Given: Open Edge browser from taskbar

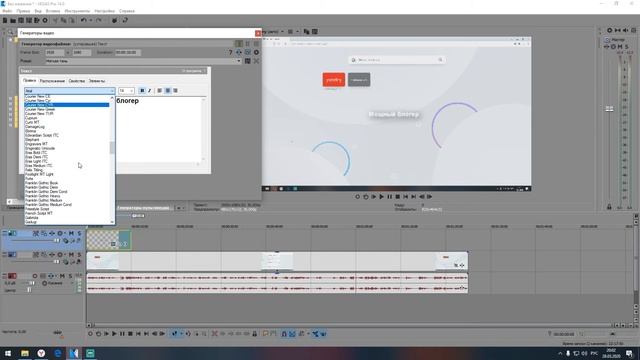Looking at the screenshot, I should tap(58, 353).
